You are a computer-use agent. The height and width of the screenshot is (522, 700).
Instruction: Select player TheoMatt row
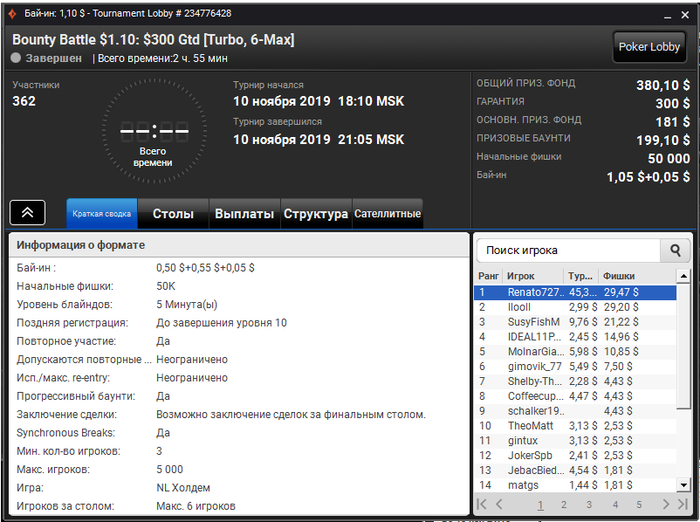(575, 426)
